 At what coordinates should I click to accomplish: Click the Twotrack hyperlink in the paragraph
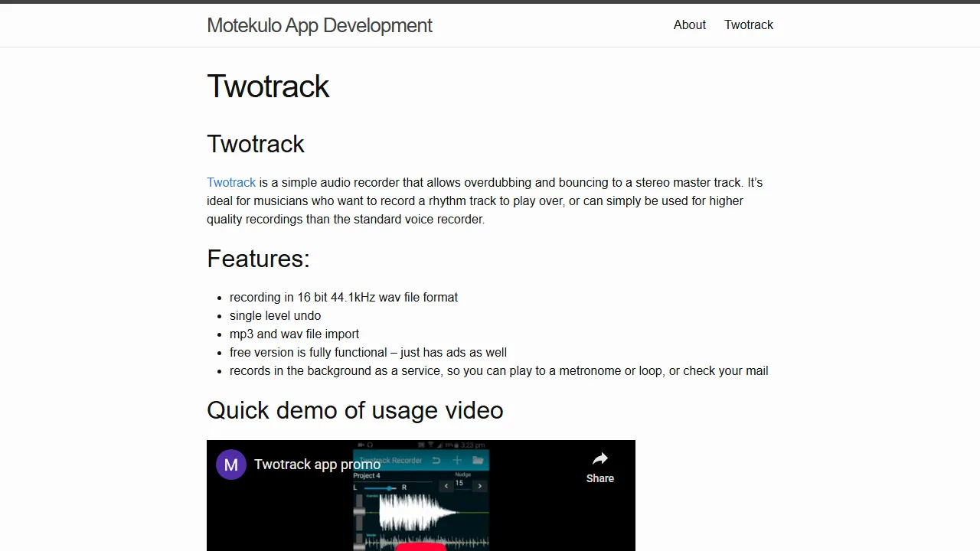tap(231, 182)
